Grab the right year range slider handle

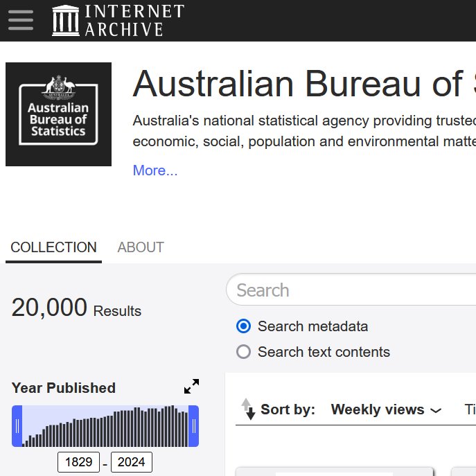194,426
